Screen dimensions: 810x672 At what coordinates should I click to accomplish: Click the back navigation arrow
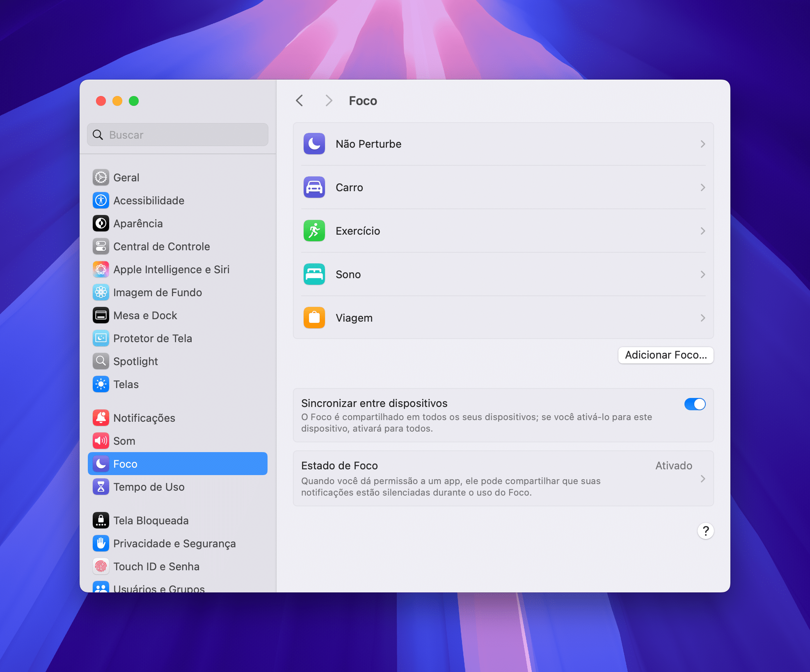[301, 100]
